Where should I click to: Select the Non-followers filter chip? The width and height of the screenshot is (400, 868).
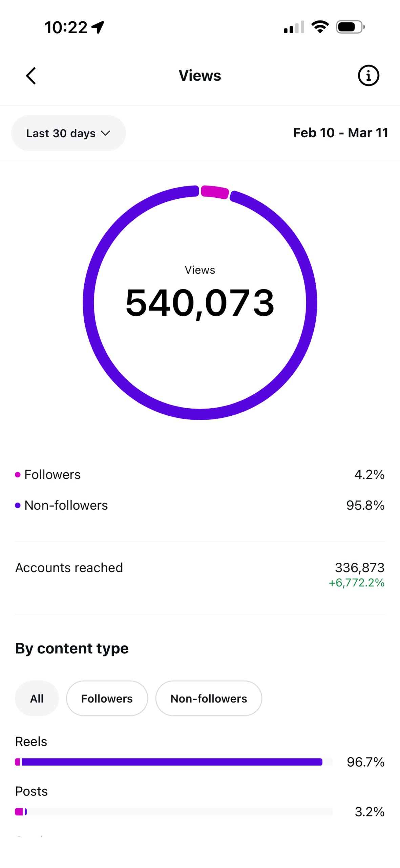coord(209,698)
